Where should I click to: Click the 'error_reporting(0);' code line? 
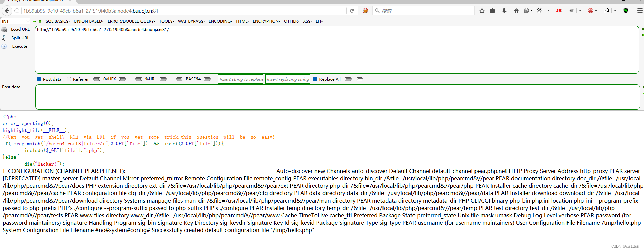click(28, 123)
